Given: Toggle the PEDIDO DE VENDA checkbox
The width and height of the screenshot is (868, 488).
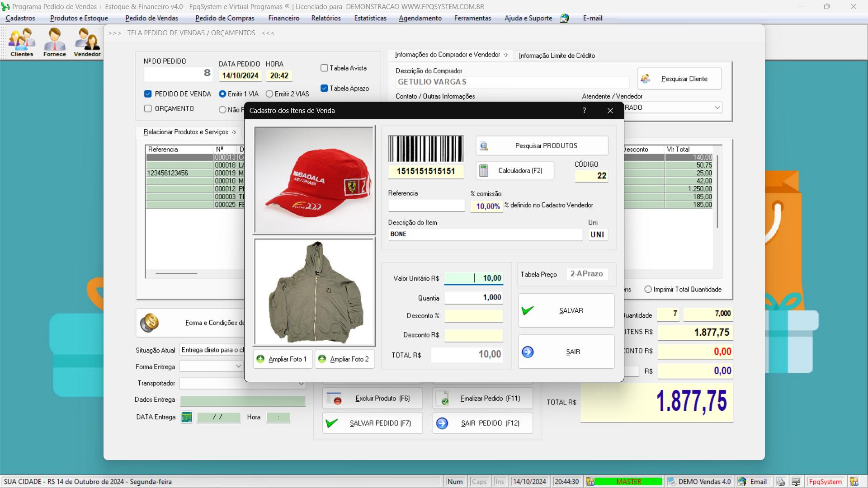Looking at the screenshot, I should [148, 94].
